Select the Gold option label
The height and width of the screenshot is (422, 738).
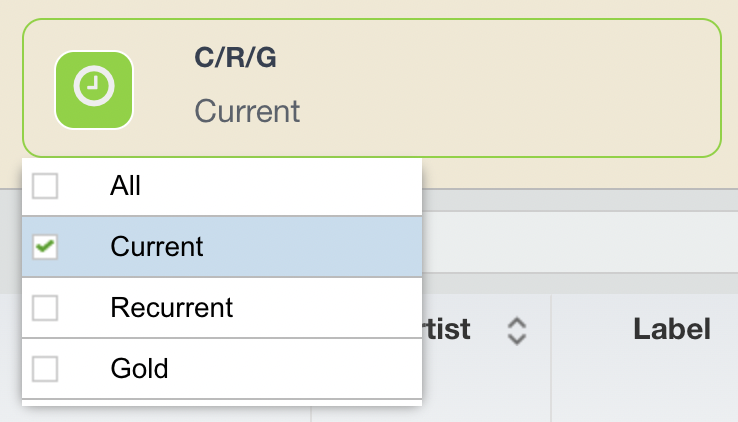click(139, 368)
